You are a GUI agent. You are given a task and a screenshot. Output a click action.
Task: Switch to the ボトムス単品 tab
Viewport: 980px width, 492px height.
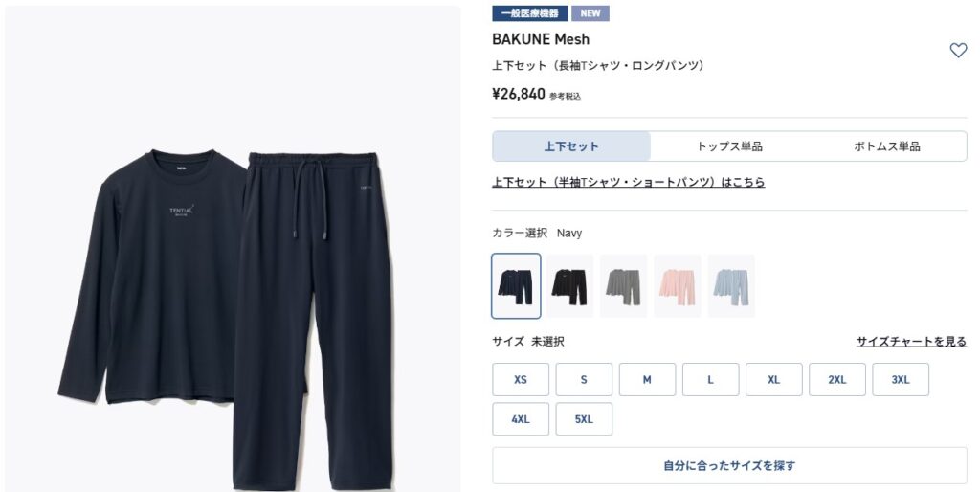click(x=887, y=146)
